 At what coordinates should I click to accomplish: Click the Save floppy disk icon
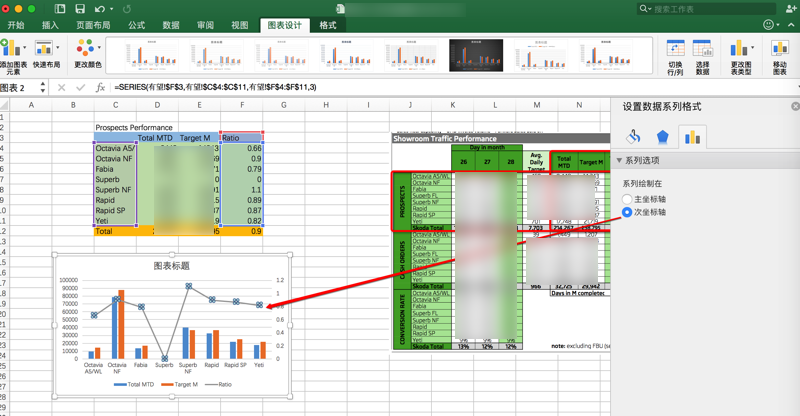(80, 9)
